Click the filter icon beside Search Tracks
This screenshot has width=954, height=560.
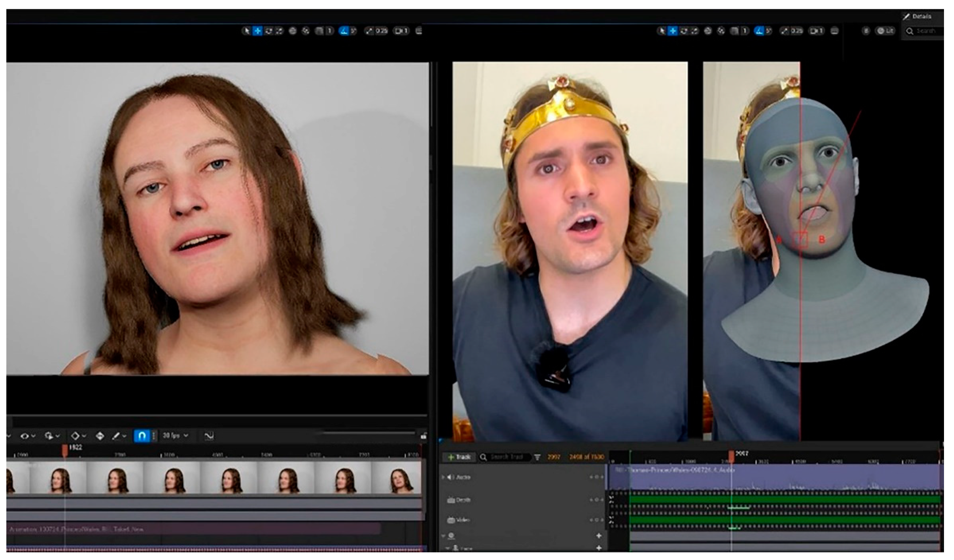click(537, 458)
